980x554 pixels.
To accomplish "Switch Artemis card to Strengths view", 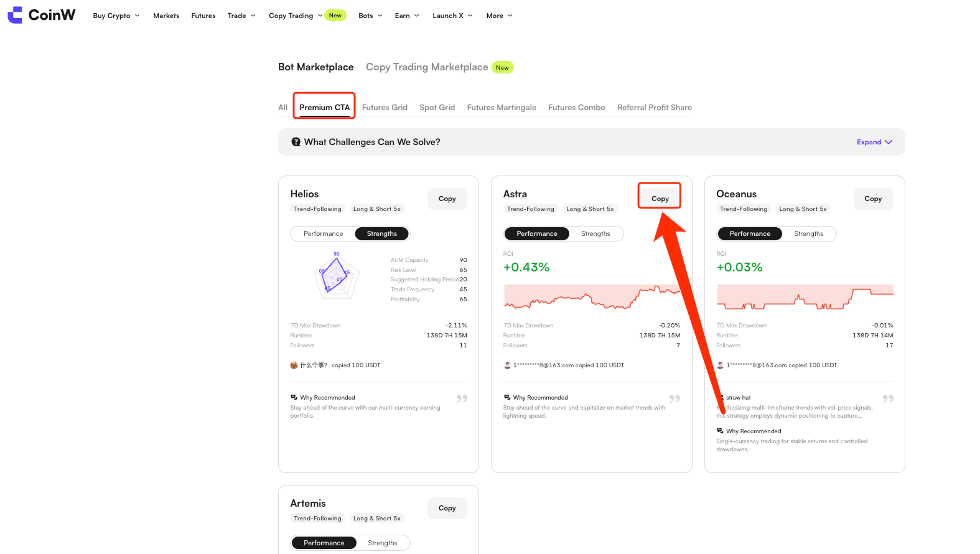I will tap(383, 543).
